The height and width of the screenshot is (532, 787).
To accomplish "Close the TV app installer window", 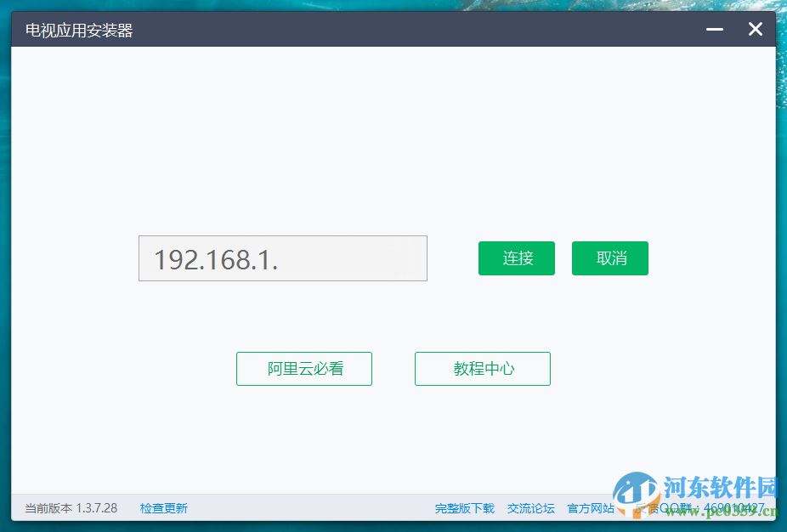I will point(755,28).
